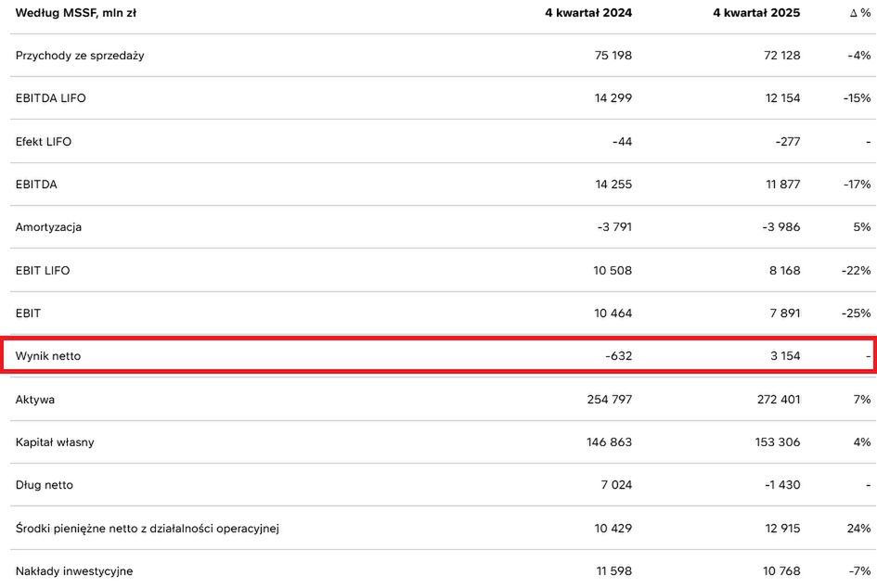
Task: Click the value '-3 791'
Action: (614, 227)
